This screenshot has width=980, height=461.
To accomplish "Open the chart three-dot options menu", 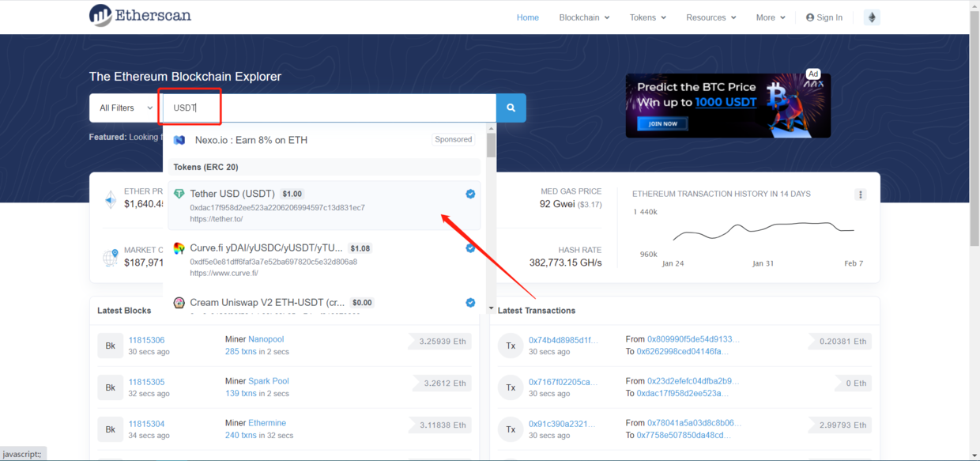I will (860, 195).
